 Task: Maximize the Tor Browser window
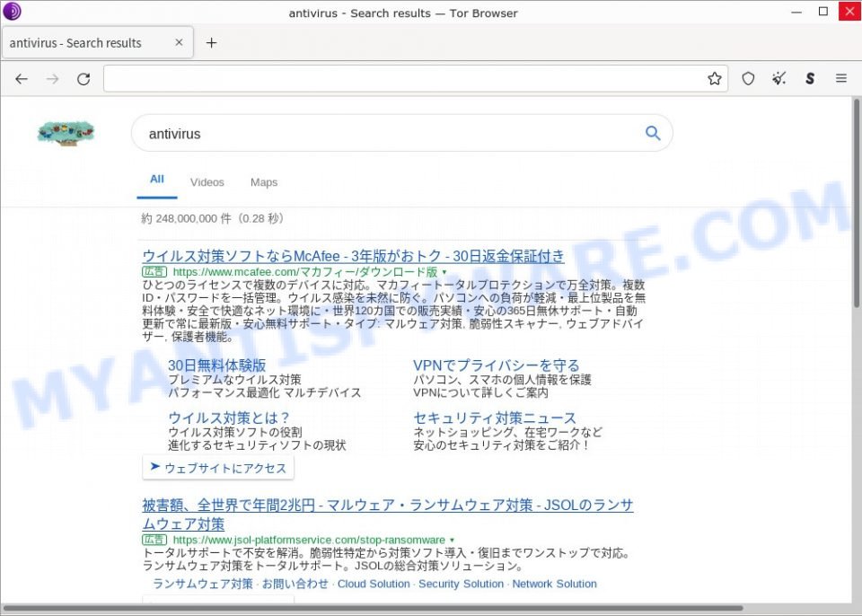pos(823,12)
